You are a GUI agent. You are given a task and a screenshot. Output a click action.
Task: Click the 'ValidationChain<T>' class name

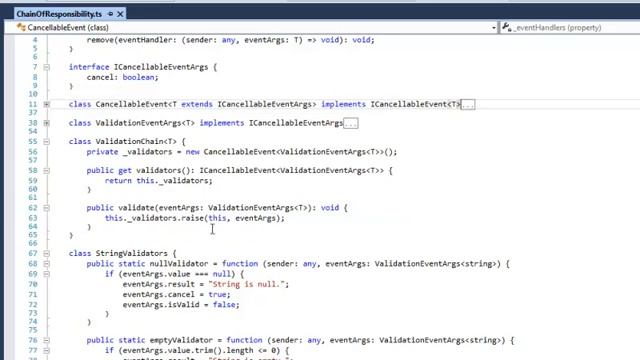pyautogui.click(x=136, y=141)
